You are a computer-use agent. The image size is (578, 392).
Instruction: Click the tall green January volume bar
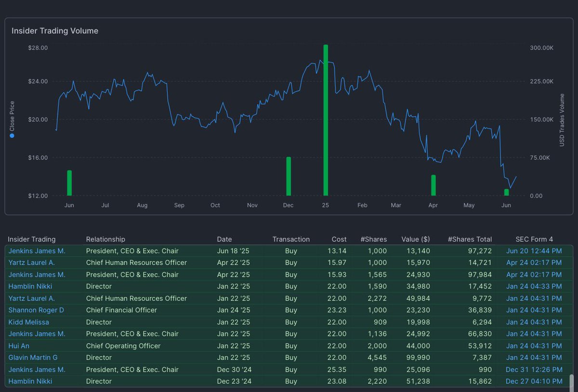(x=326, y=120)
